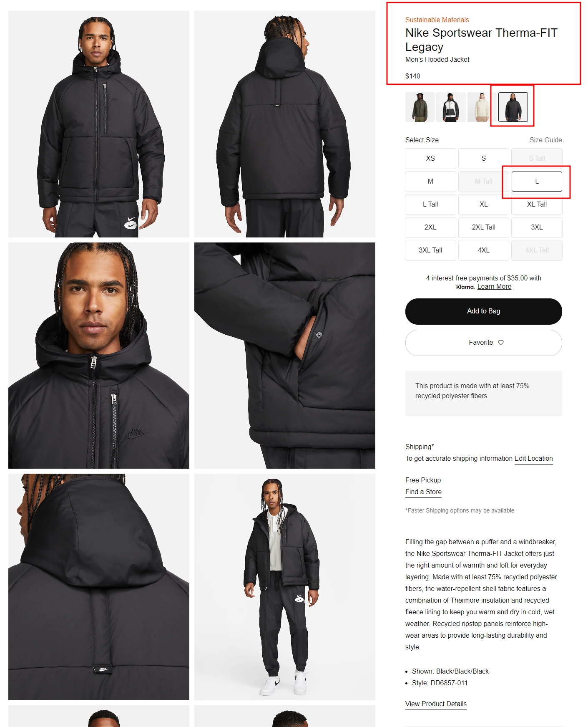
Task: Choose the black and white jacket colorway
Action: tap(451, 107)
